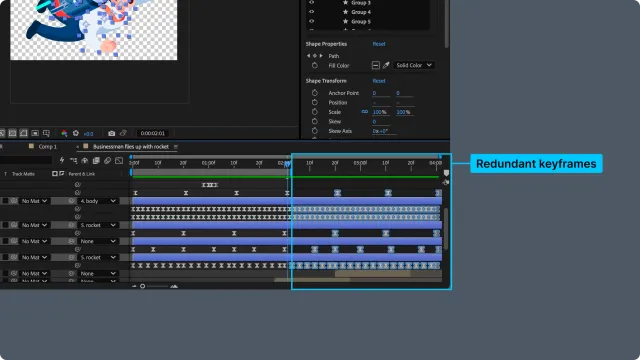Close the Businessman flies up with rocket tab
The width and height of the screenshot is (640, 360).
point(78,147)
